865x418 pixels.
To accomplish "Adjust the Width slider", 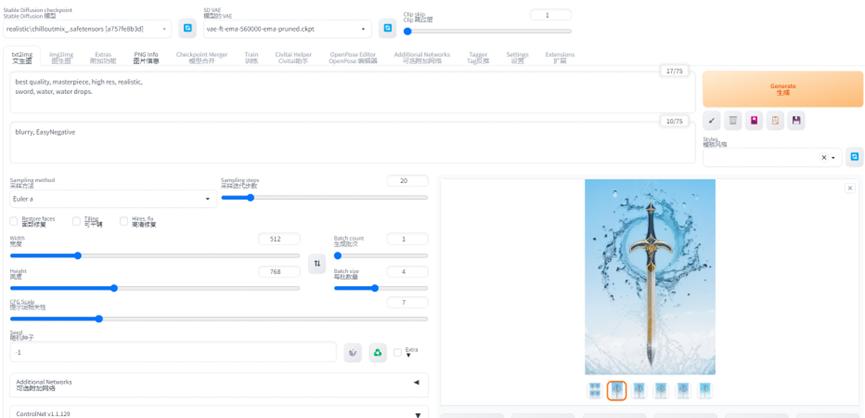I will 155,256.
